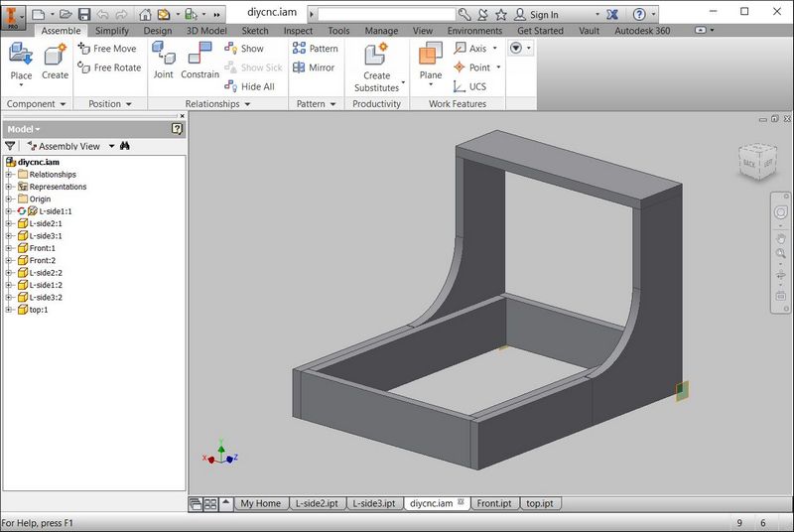Click Hide All relationships
Image resolution: width=794 pixels, height=532 pixels.
coord(250,86)
